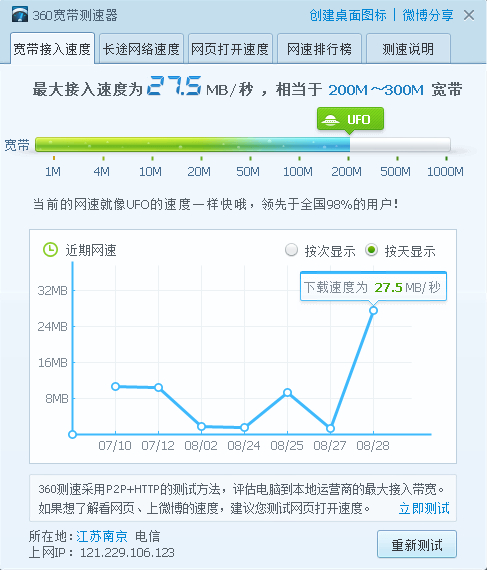
Task: Click the 16MB axis label
Action: coord(53,362)
